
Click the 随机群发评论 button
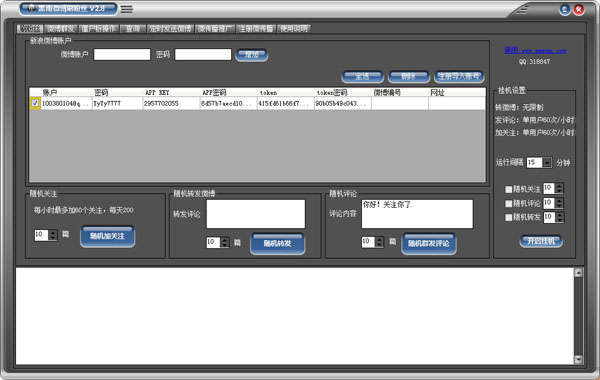pyautogui.click(x=429, y=243)
